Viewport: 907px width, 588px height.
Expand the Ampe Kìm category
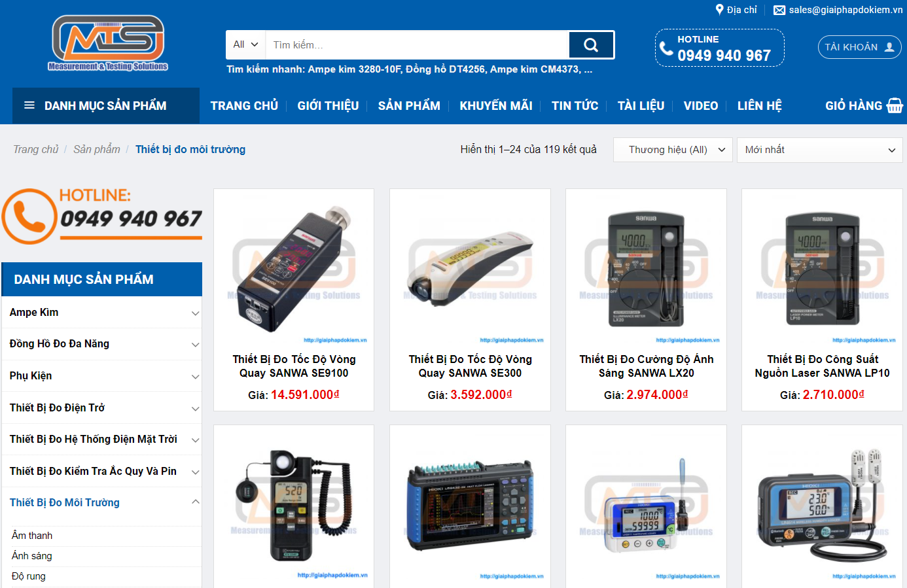(x=195, y=313)
